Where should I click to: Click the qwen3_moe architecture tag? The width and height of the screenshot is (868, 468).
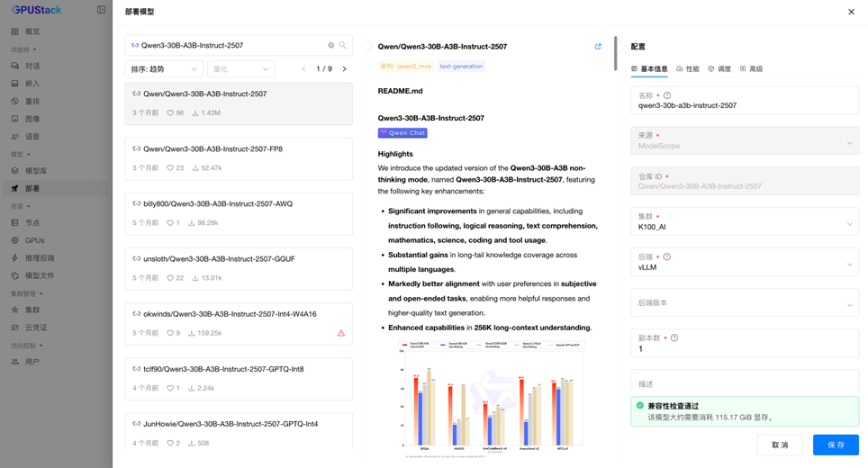click(406, 67)
